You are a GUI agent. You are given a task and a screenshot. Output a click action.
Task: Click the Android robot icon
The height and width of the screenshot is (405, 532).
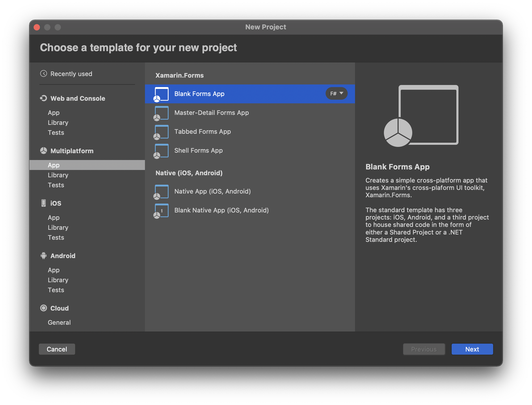[x=44, y=256]
